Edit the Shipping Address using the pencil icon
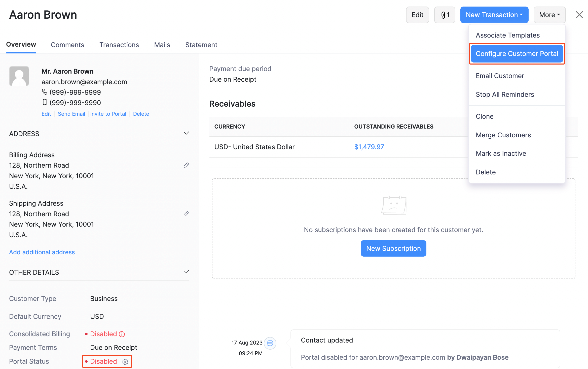This screenshot has width=588, height=369. (186, 214)
